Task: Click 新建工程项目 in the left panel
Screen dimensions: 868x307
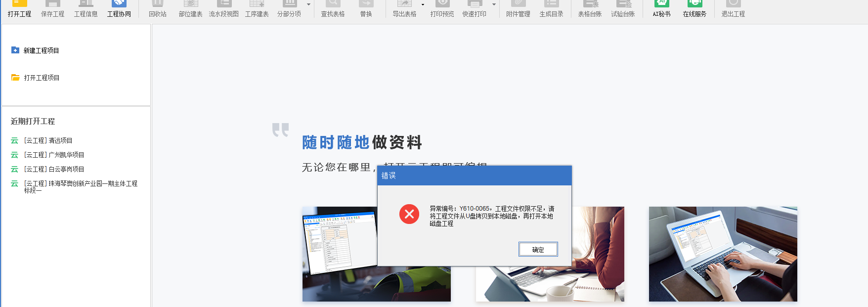Action: point(41,50)
